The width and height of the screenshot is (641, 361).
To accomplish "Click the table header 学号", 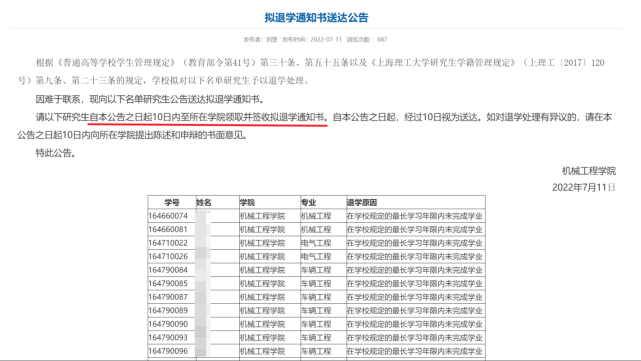I will click(x=172, y=202).
